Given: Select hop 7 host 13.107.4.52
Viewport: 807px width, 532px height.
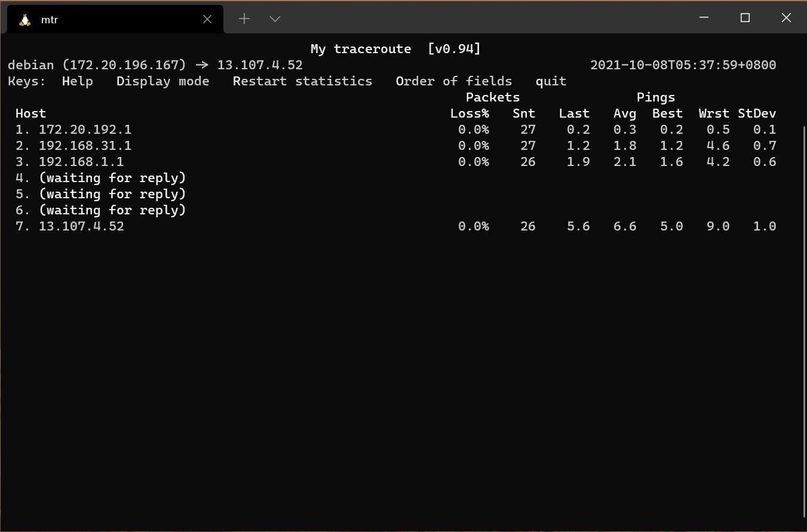Looking at the screenshot, I should coord(81,226).
